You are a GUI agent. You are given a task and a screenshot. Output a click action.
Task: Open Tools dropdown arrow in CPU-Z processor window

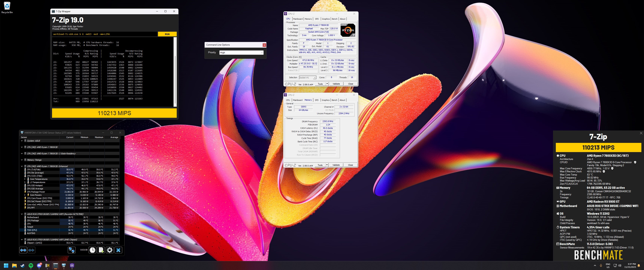pyautogui.click(x=327, y=84)
